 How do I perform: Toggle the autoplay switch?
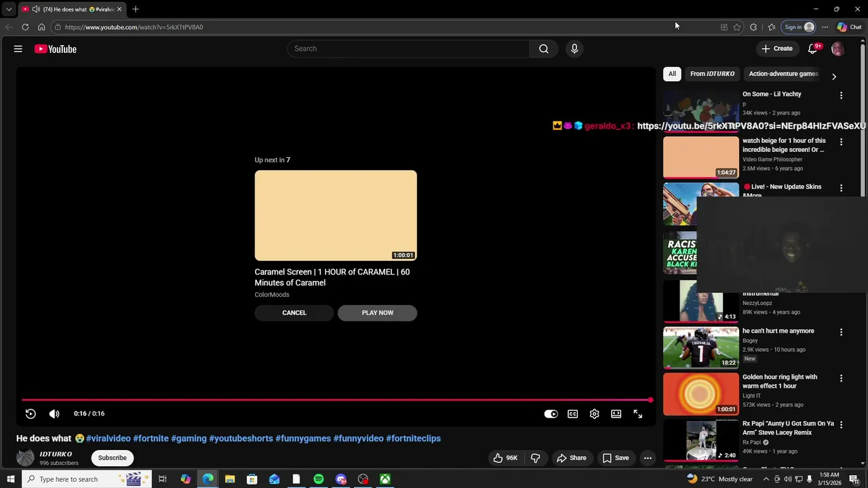551,413
